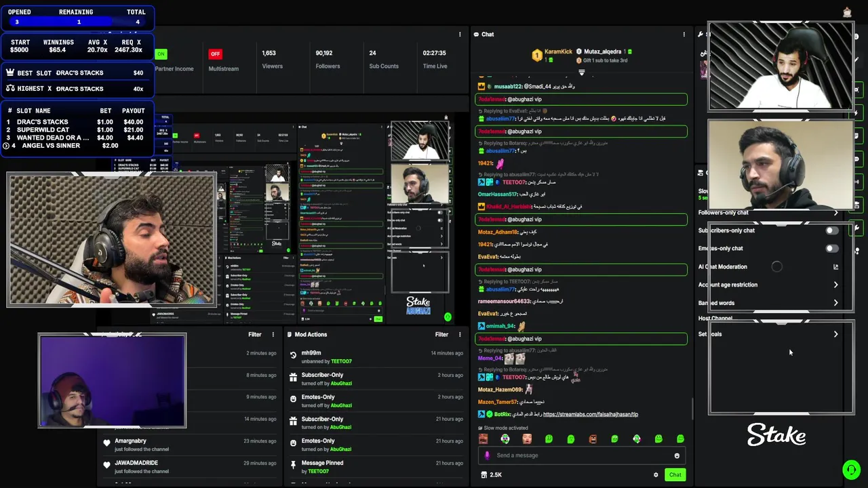The width and height of the screenshot is (868, 488).
Task: Expand Set goals chevron
Action: (835, 334)
